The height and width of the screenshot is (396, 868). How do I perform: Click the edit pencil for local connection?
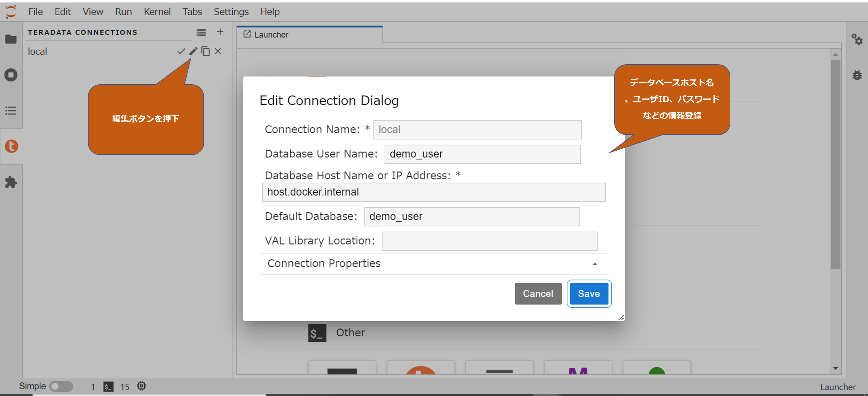point(193,51)
